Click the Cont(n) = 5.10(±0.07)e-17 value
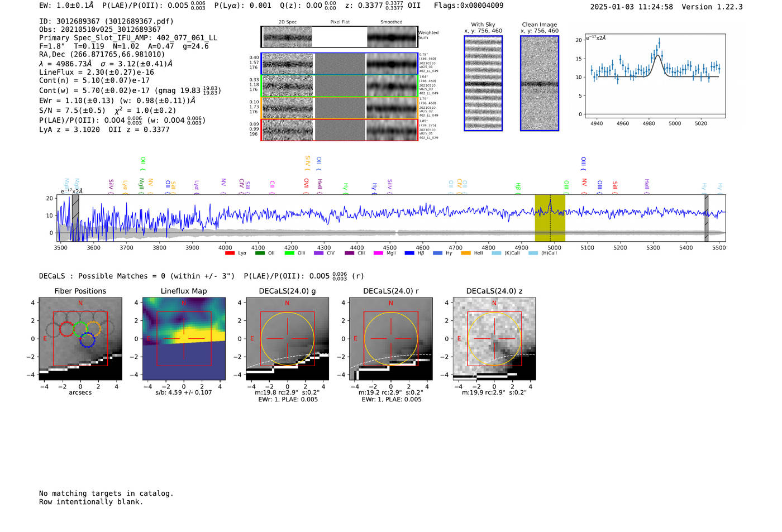This screenshot has width=782, height=532. (94, 80)
